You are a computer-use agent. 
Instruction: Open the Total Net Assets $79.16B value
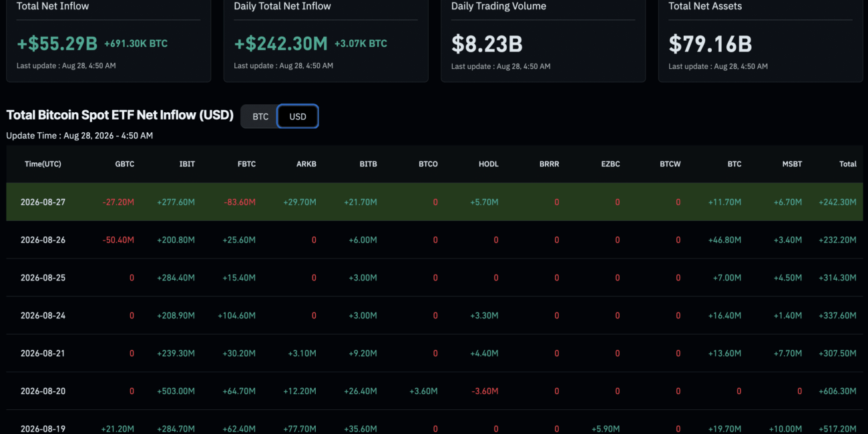[x=710, y=44]
